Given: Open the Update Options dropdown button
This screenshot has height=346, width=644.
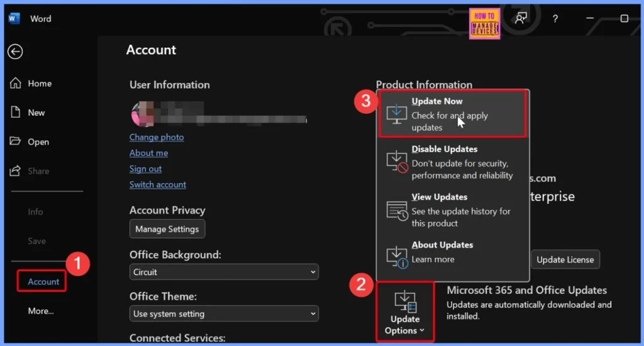Looking at the screenshot, I should [405, 312].
